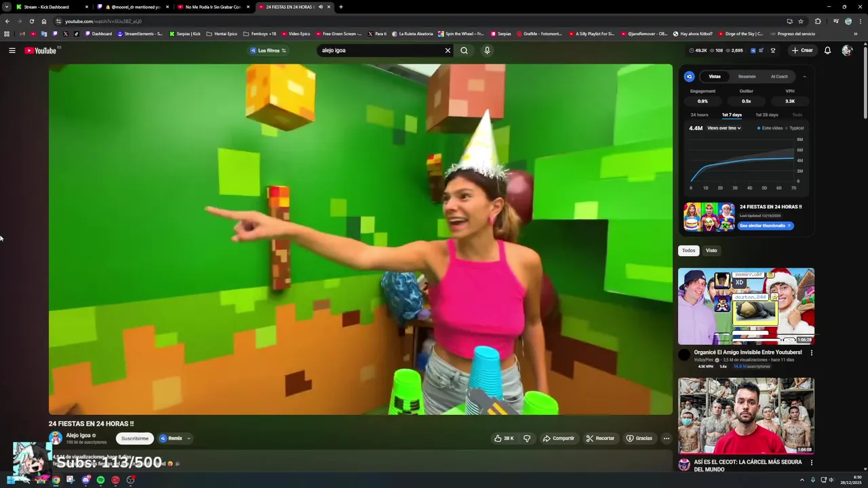Open the Alejo Igoa channel avatar
868x488 pixels.
(56, 438)
